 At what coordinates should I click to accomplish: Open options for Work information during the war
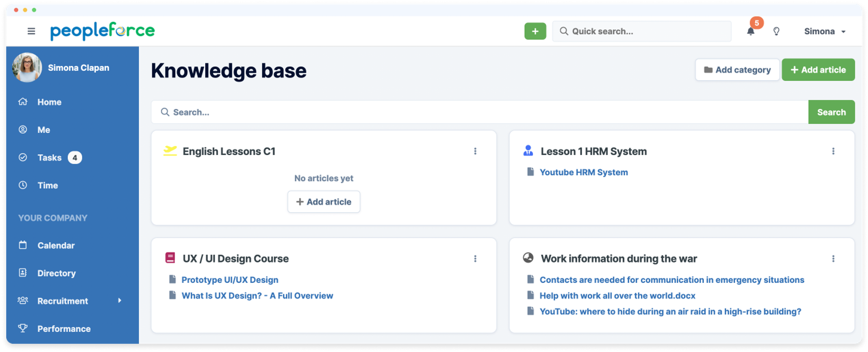833,258
